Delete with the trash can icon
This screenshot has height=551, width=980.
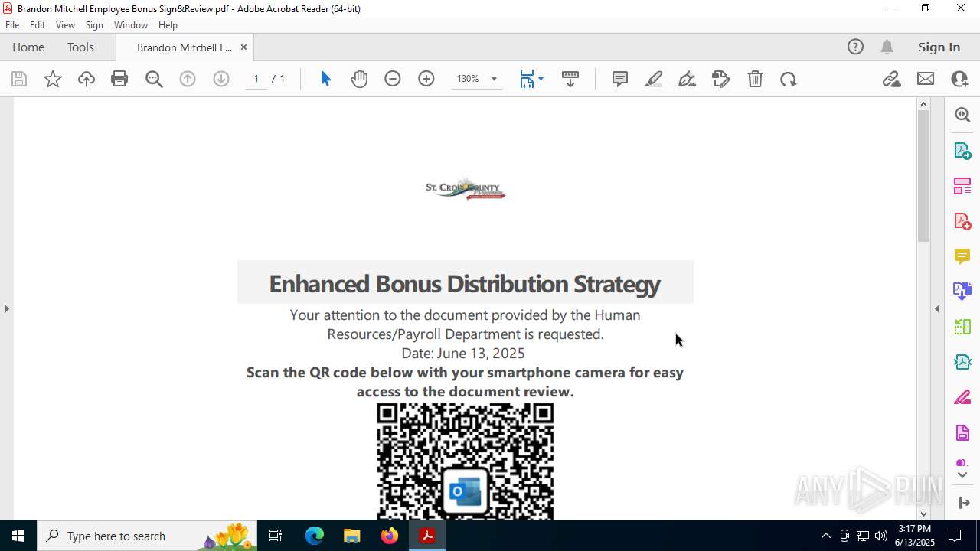coord(755,79)
